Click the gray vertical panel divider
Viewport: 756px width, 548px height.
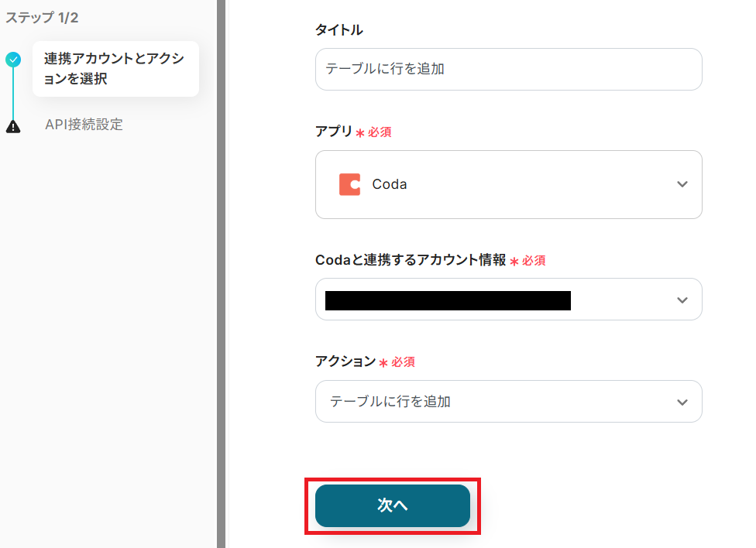[x=221, y=274]
